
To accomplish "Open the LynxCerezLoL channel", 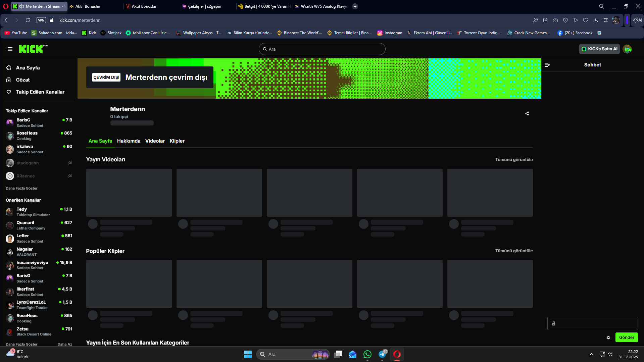I will point(39,305).
